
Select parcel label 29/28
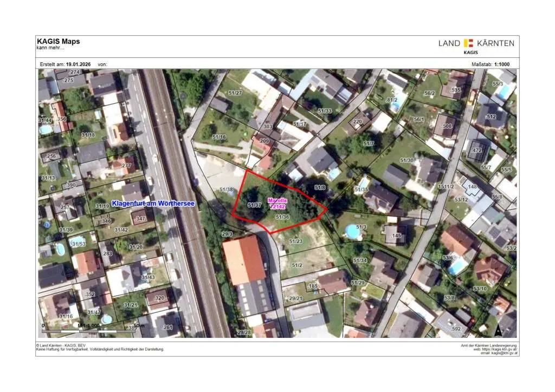244,332
